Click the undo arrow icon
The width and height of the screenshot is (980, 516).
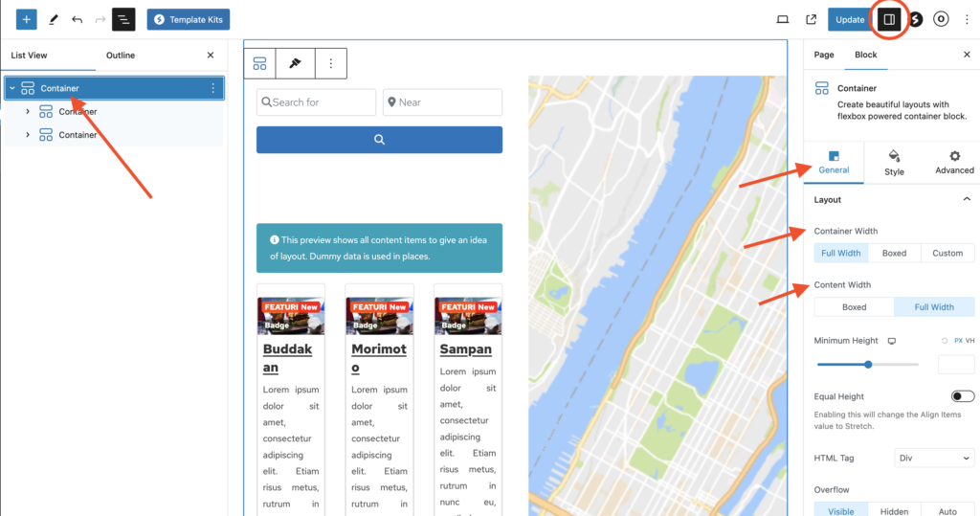click(77, 19)
